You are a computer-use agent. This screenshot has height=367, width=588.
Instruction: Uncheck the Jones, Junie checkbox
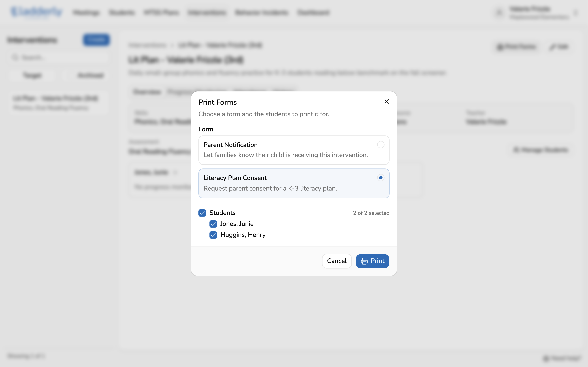pyautogui.click(x=213, y=224)
